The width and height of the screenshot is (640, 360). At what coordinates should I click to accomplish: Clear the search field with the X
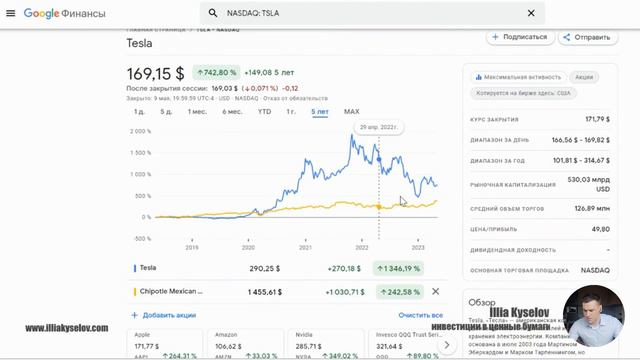(531, 13)
